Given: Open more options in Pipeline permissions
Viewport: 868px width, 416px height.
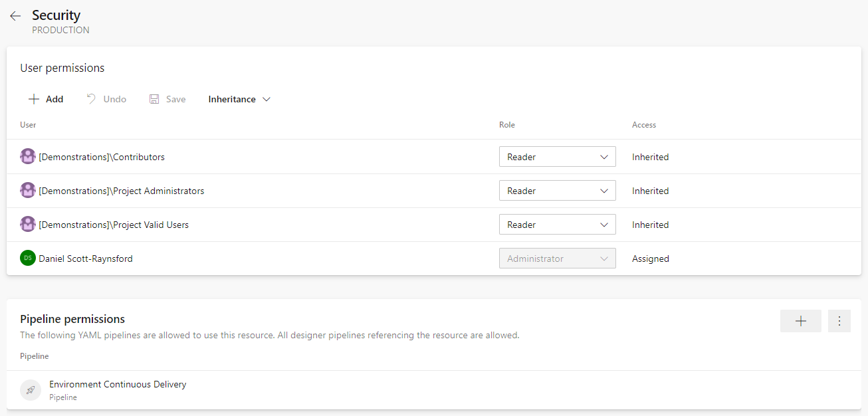Looking at the screenshot, I should 839,321.
